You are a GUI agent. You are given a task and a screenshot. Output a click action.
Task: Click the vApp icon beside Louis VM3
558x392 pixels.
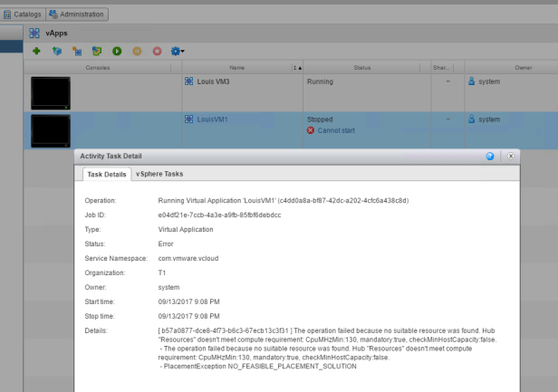pos(189,81)
